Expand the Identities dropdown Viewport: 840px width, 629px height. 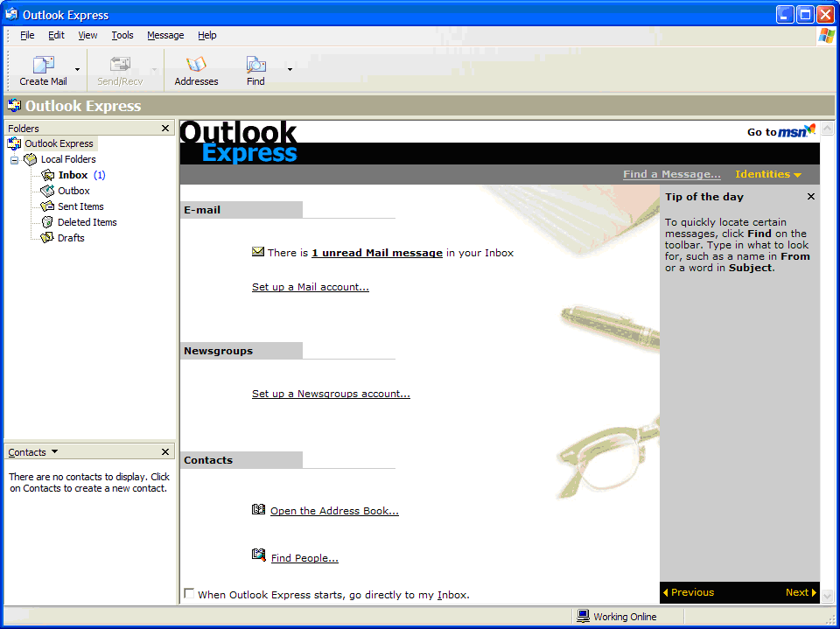(x=768, y=174)
